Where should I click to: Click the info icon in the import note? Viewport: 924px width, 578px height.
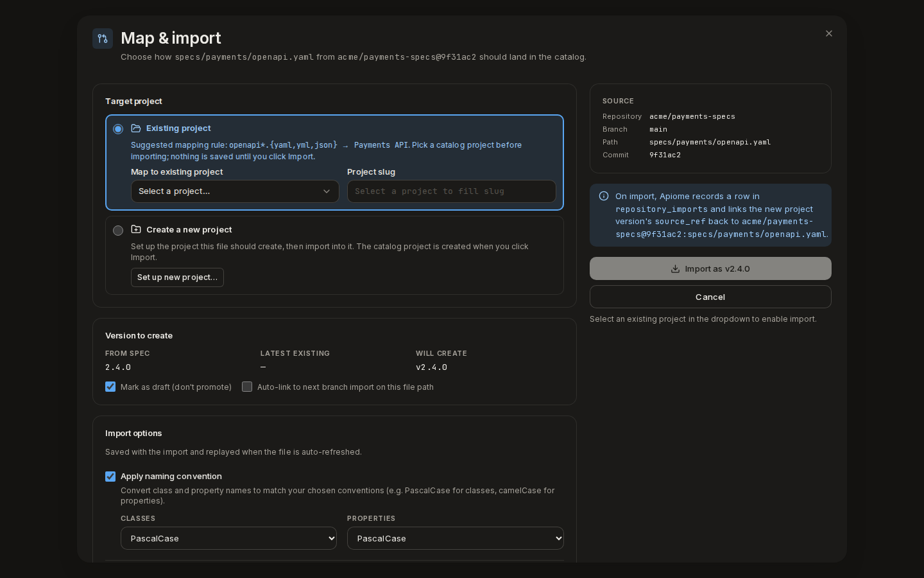604,197
